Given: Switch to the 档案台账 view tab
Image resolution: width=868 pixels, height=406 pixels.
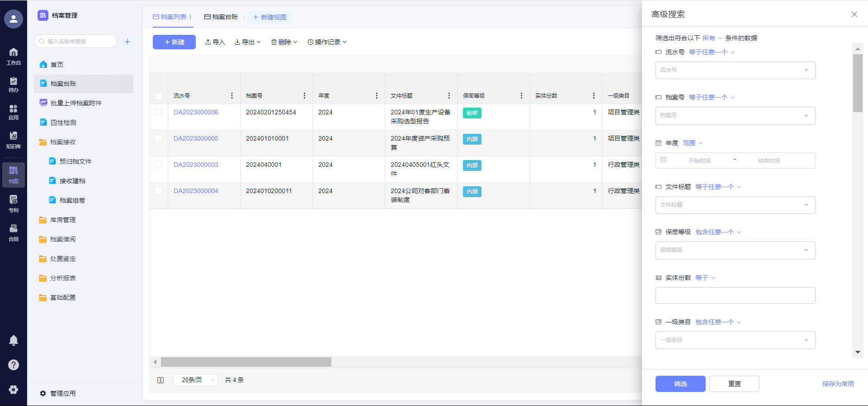Looking at the screenshot, I should [221, 17].
